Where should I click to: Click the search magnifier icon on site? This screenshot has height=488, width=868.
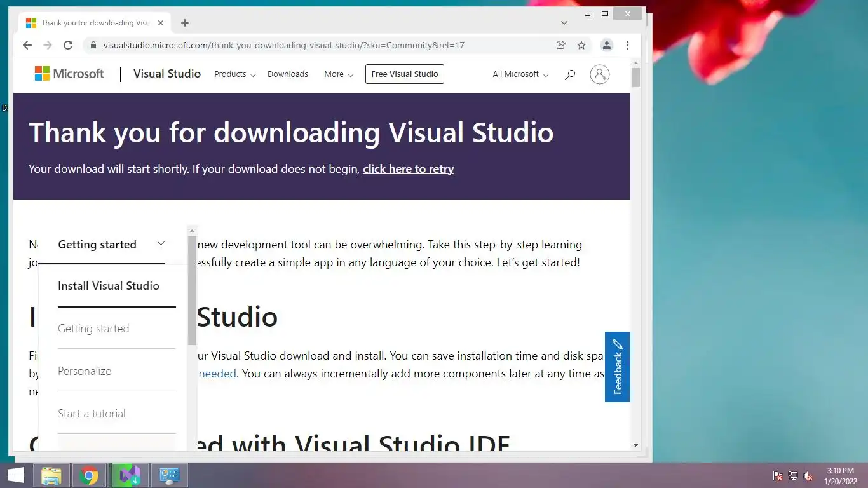coord(570,74)
